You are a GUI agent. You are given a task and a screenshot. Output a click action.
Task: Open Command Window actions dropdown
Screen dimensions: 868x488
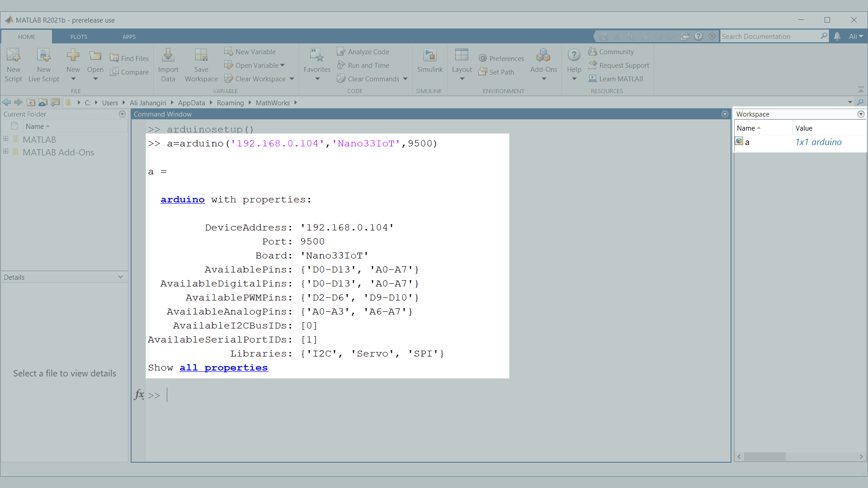725,114
